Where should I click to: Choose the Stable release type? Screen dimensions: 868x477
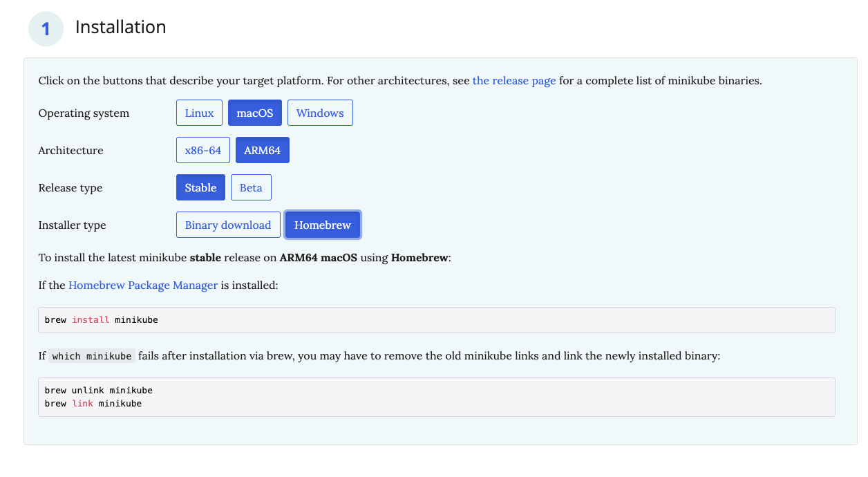click(200, 187)
